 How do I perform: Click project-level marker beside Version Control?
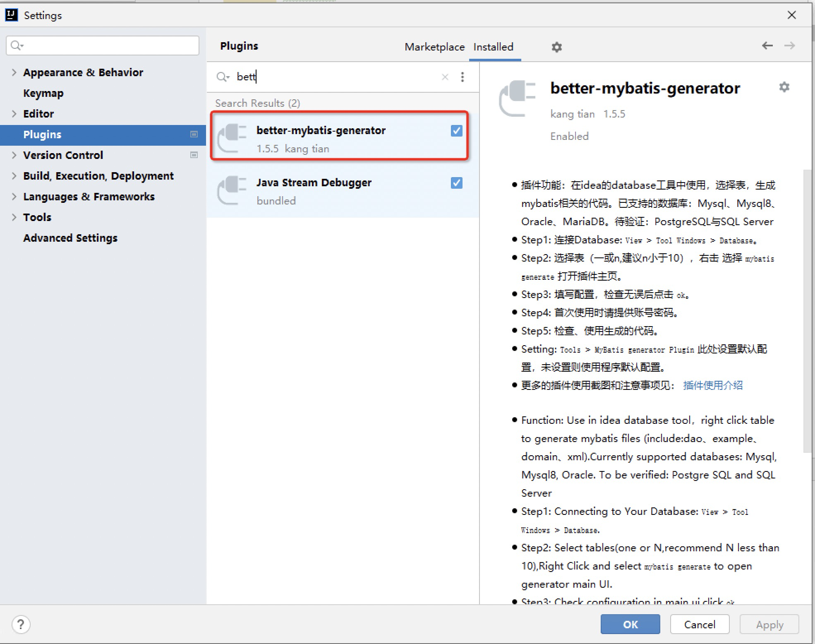click(x=194, y=155)
